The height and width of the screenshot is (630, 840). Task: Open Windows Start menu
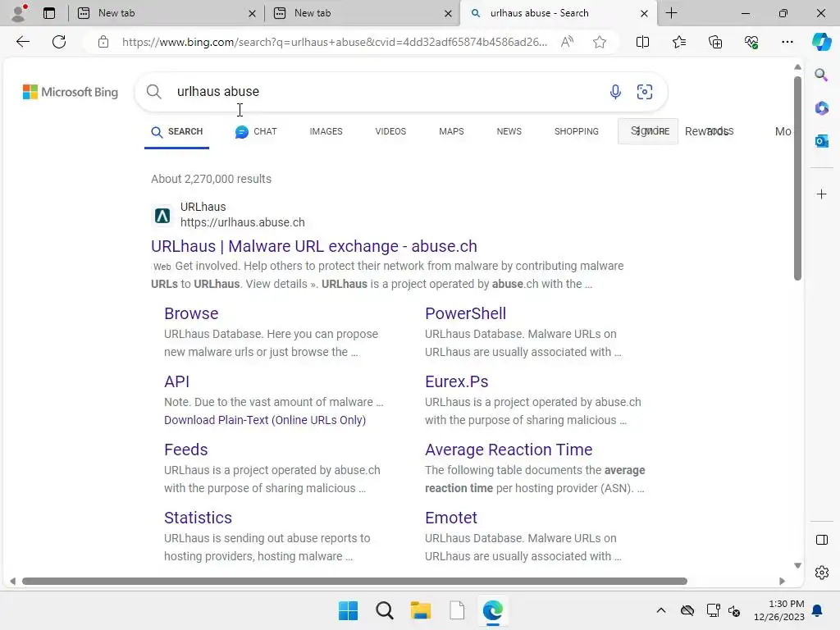(x=348, y=610)
